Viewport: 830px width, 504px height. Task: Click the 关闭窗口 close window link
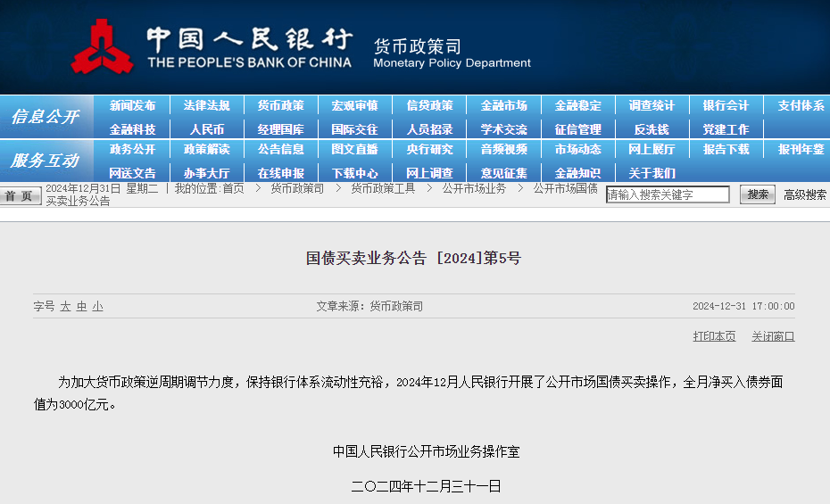pos(773,336)
